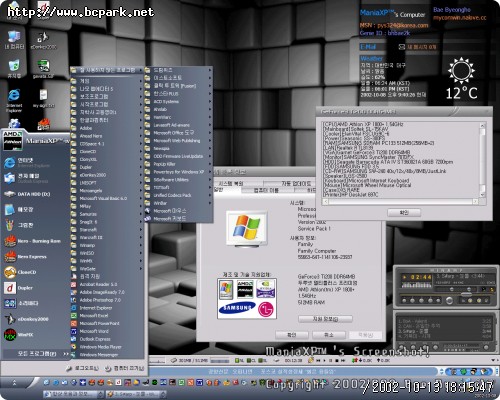Image resolution: width=500 pixels, height=400 pixels.
Task: Click horizontal scrollbar in hardware spec dialog
Action: click(401, 202)
